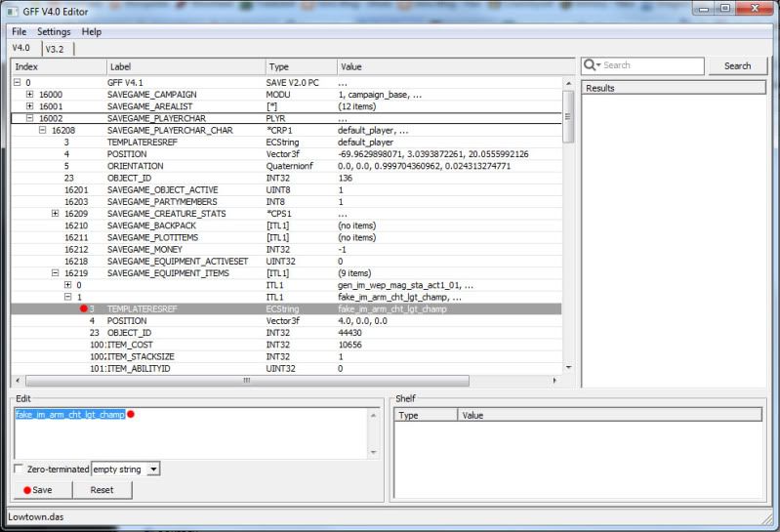Screen dimensions: 780x532
Task: Click the Results list header
Action: coord(674,88)
